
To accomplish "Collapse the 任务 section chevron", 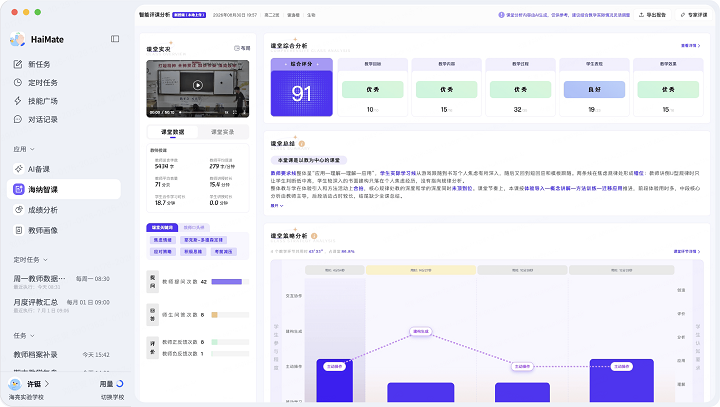I will (32, 336).
